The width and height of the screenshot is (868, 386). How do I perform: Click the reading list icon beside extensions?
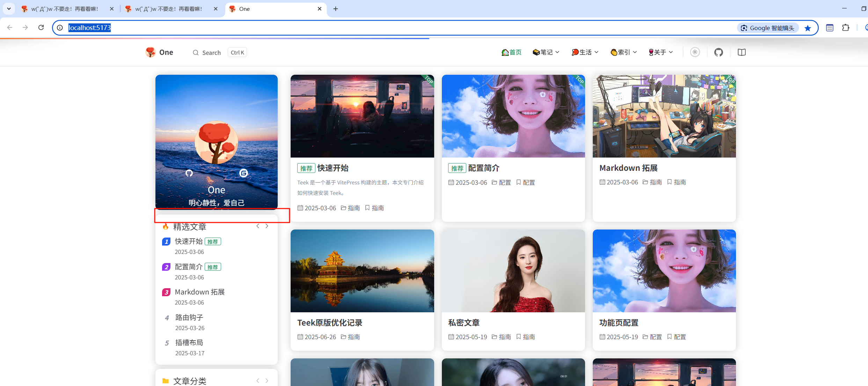click(x=830, y=28)
